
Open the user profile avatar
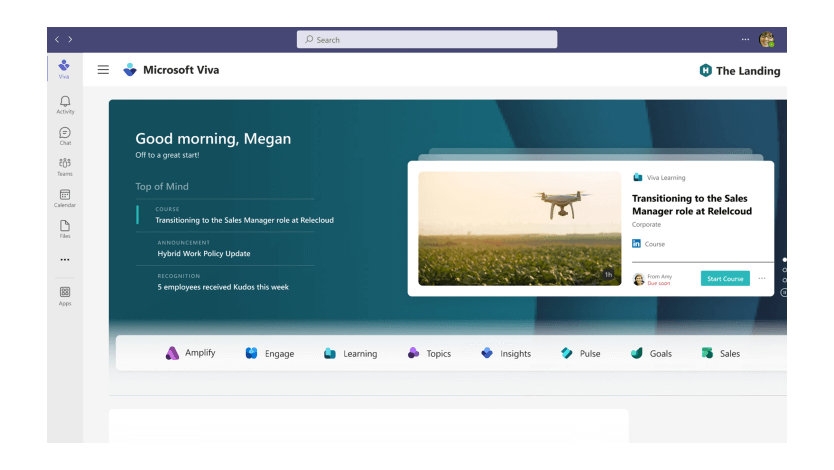(x=766, y=39)
